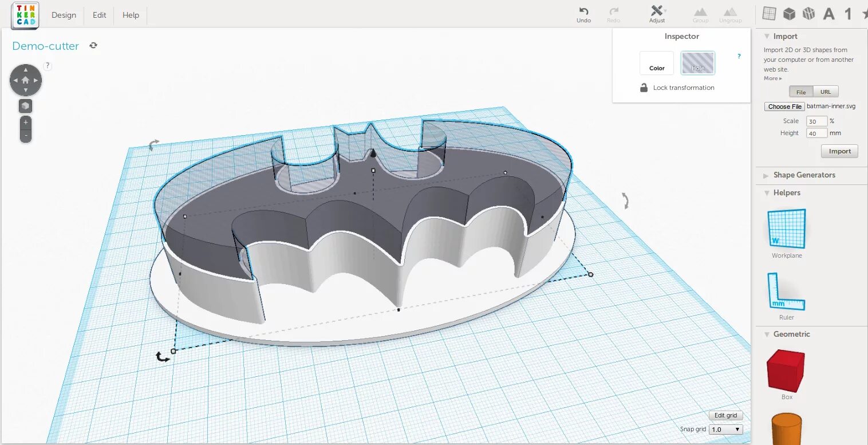
Task: Zoom in with the plus button
Action: (x=25, y=123)
